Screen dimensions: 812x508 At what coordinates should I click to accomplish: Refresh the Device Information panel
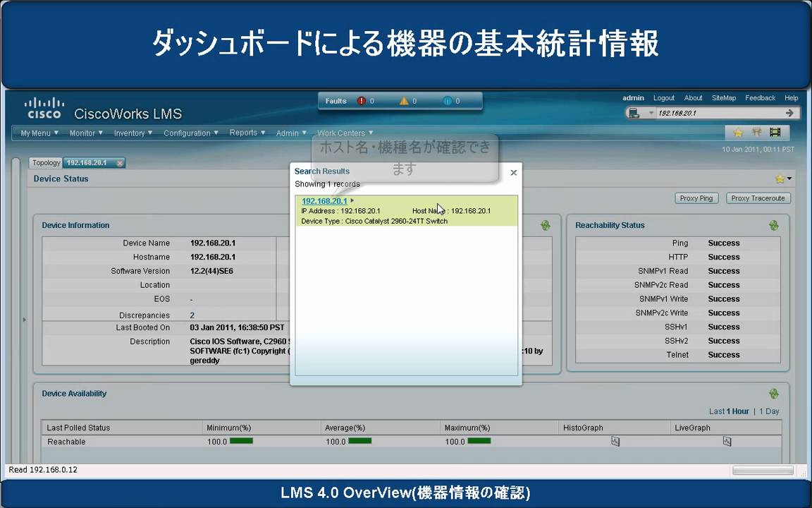coord(546,226)
